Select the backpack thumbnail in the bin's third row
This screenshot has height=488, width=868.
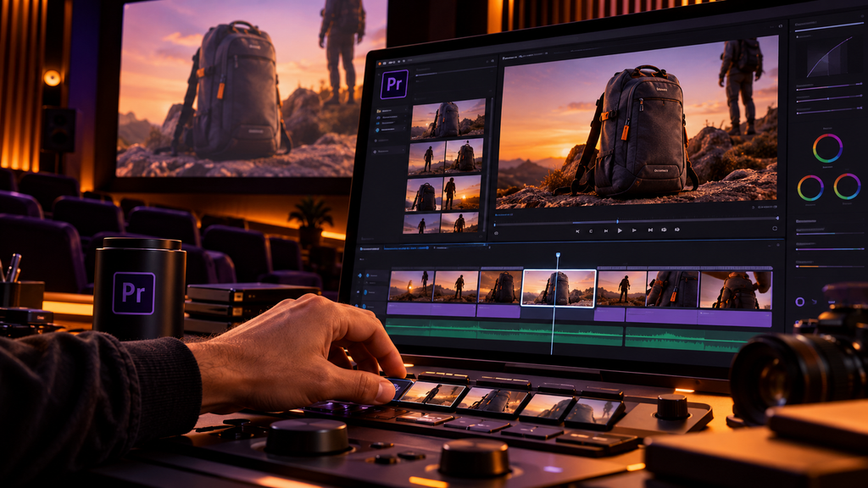click(424, 194)
